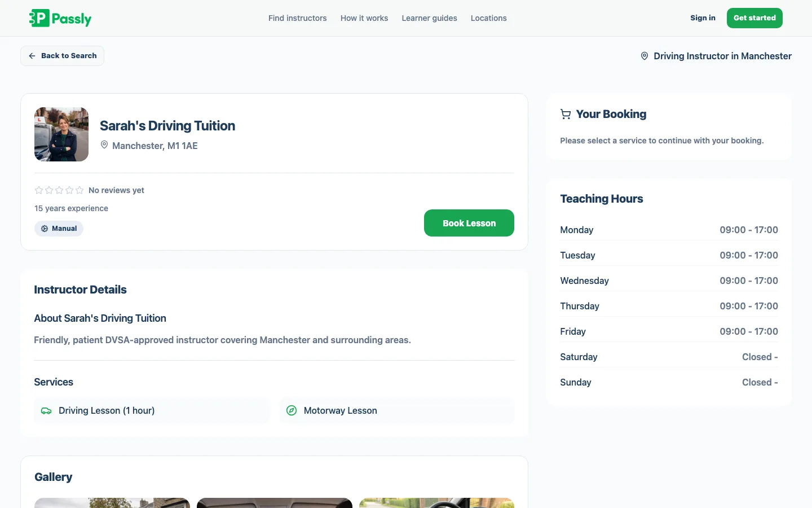Image resolution: width=812 pixels, height=508 pixels.
Task: Click the No reviews yet text
Action: point(116,190)
